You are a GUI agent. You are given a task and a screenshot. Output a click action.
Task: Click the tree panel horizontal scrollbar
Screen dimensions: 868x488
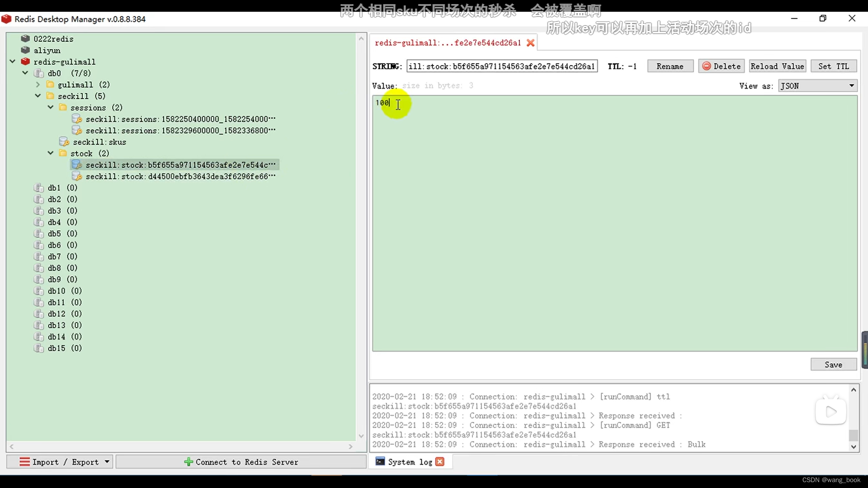point(181,446)
